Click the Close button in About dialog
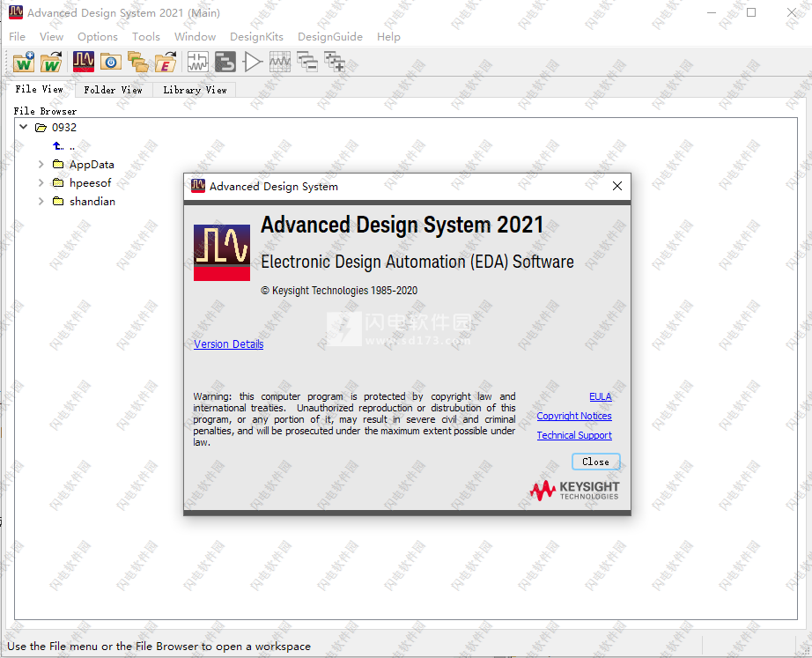This screenshot has width=812, height=658. [x=595, y=462]
